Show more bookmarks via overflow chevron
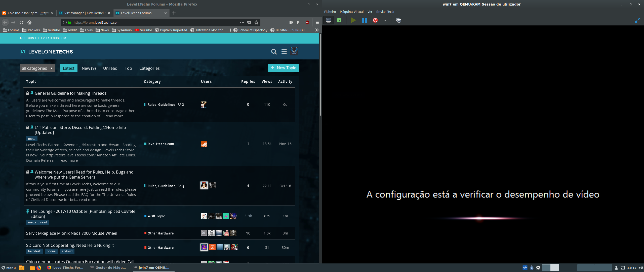The height and width of the screenshot is (272, 644). (317, 30)
